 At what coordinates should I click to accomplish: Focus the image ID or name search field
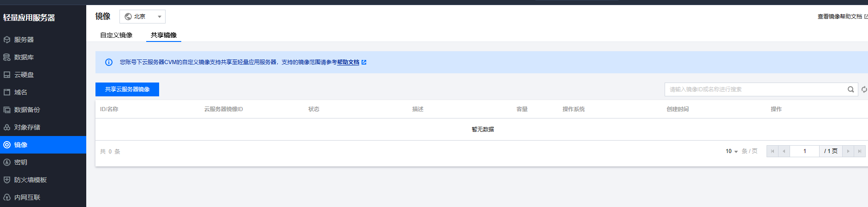tap(755, 89)
